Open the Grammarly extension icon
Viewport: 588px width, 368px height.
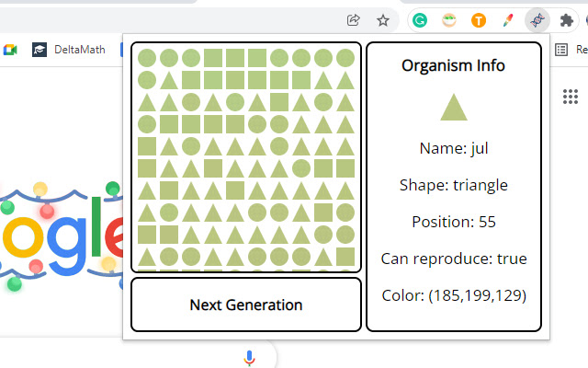(x=420, y=20)
